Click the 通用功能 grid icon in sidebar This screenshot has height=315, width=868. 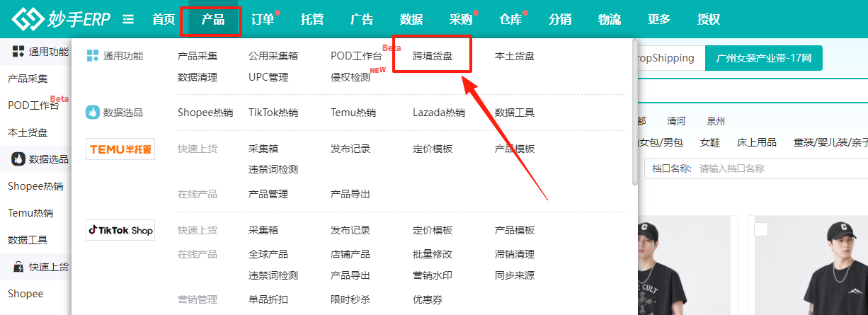18,52
